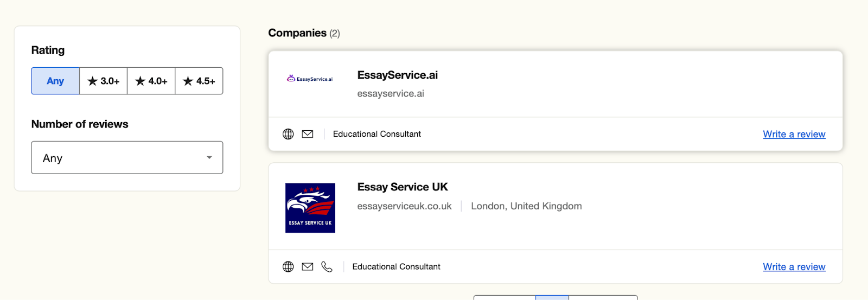Filter companies by 4.0+ star rating
The image size is (868, 300).
point(151,81)
